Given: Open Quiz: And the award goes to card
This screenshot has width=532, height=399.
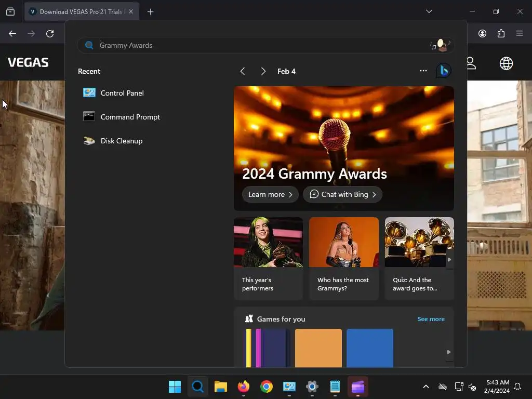Looking at the screenshot, I should point(419,259).
